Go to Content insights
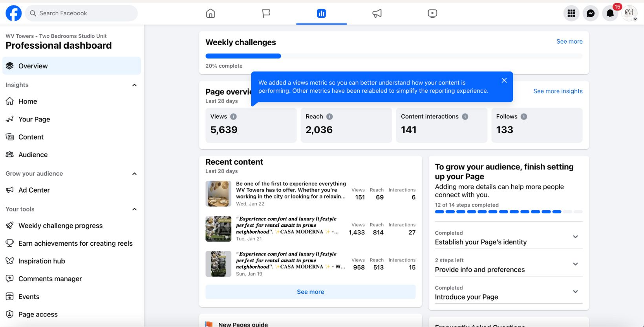The height and width of the screenshot is (327, 644). [71, 137]
